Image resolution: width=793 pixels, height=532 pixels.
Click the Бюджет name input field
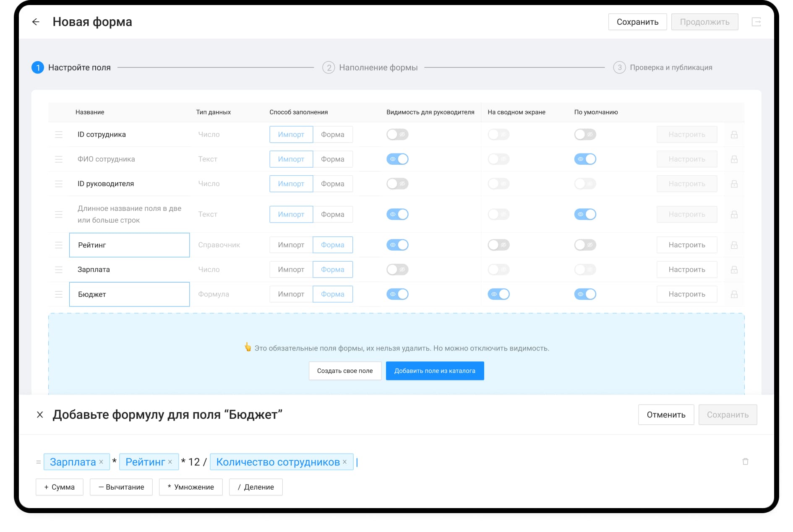click(x=129, y=294)
